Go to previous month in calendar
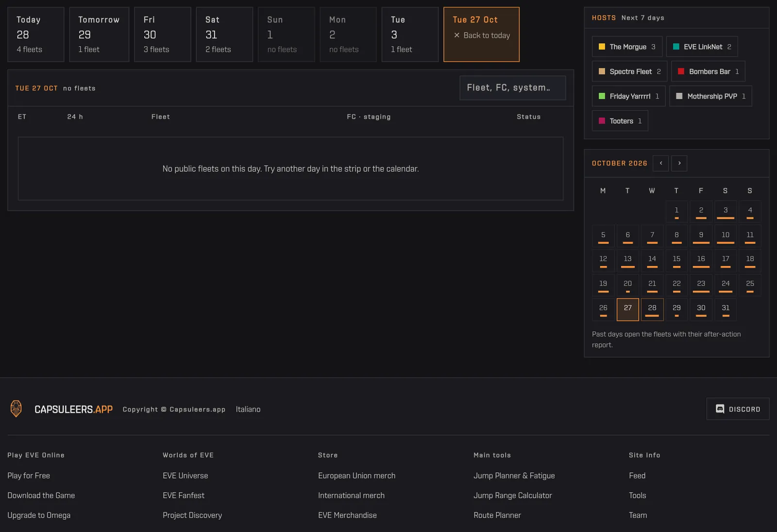 [x=660, y=163]
